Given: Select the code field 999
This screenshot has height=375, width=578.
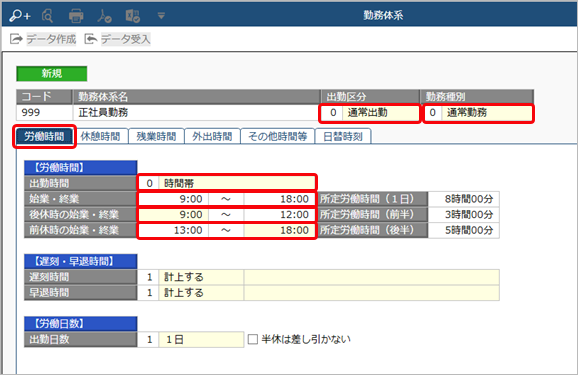Looking at the screenshot, I should pyautogui.click(x=44, y=112).
